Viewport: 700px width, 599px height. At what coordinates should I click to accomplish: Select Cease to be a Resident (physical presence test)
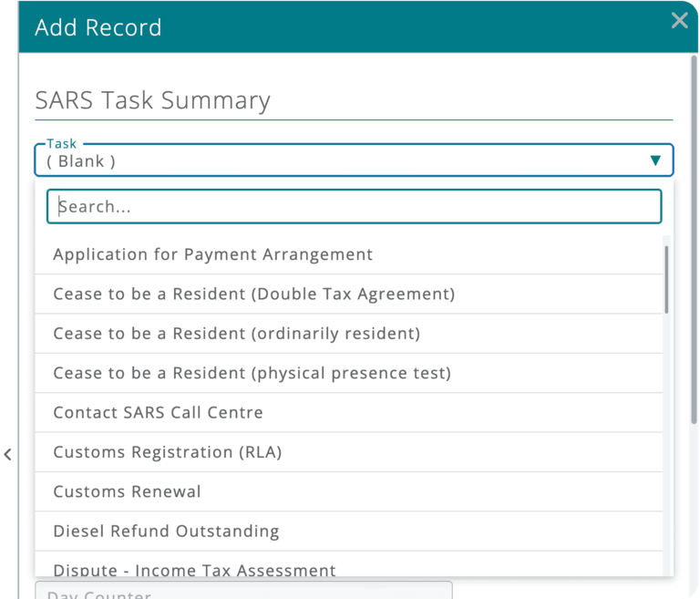tap(252, 373)
